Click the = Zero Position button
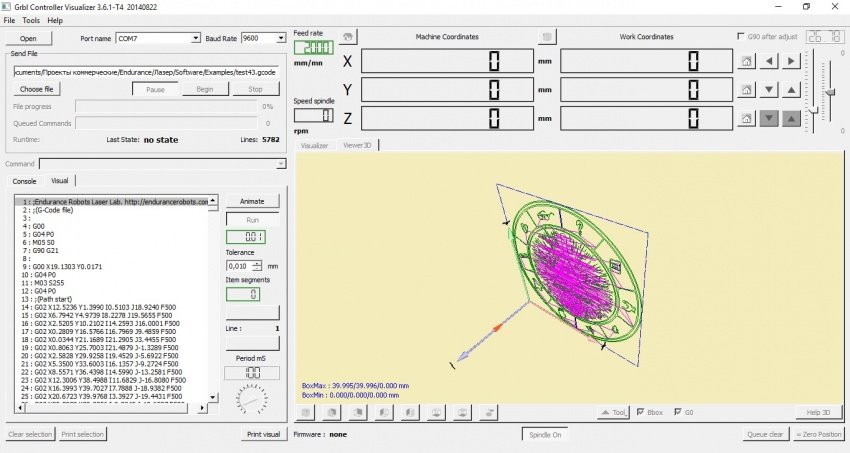The image size is (850, 453). point(819,434)
